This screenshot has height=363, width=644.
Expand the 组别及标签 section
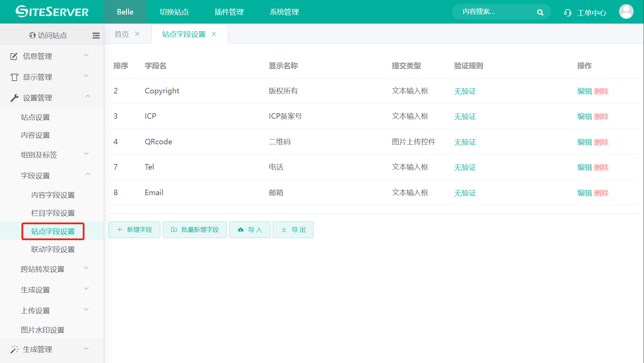86,154
